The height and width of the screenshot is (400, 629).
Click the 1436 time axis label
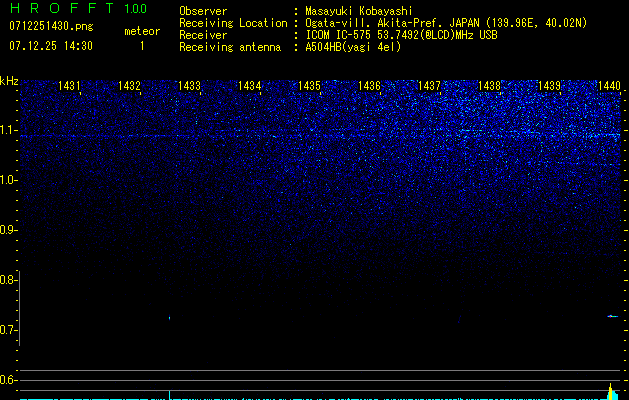click(369, 86)
